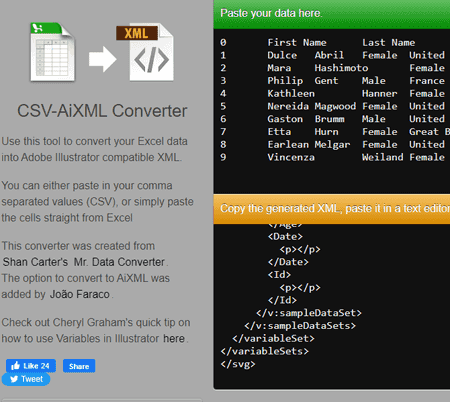Open the Shan Carter's link
This screenshot has width=450, height=402.
(x=35, y=262)
